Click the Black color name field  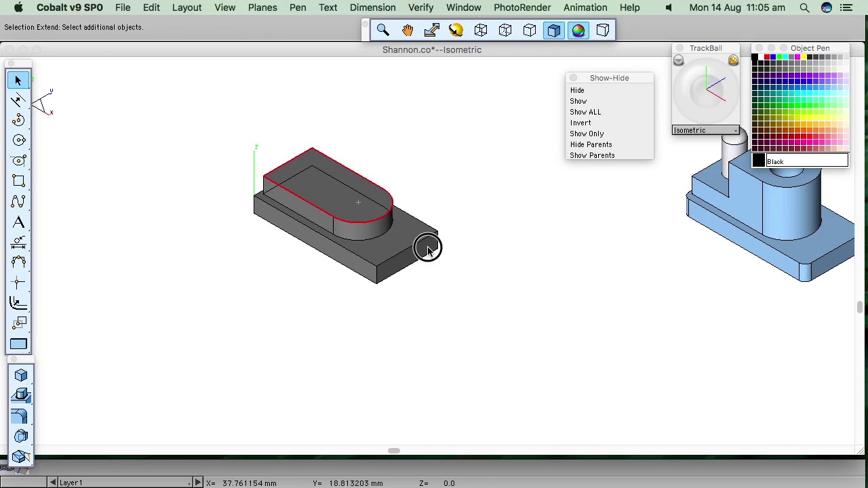coord(807,161)
